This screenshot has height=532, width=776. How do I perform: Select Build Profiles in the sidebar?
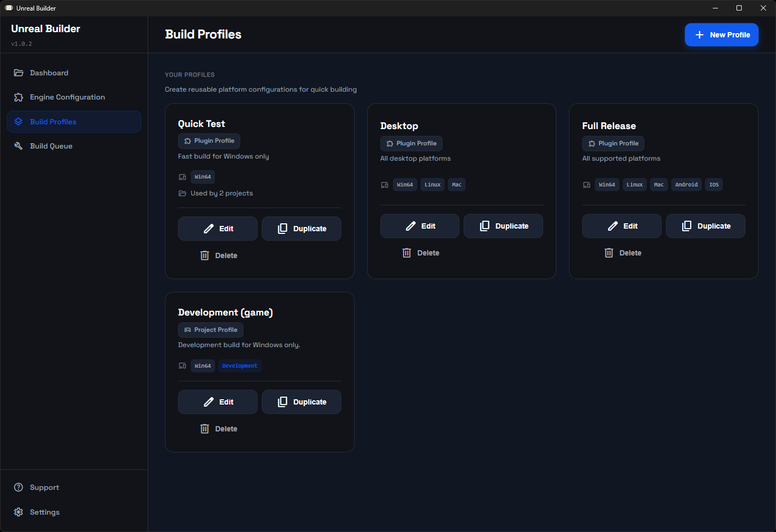click(x=74, y=122)
